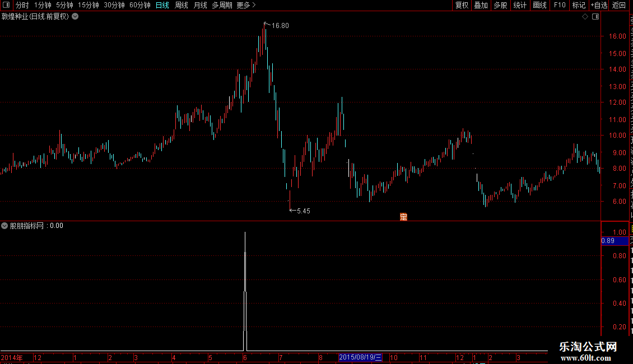633x364 pixels.
Task: Click the 0.89 indicator value box
Action: pos(615,241)
